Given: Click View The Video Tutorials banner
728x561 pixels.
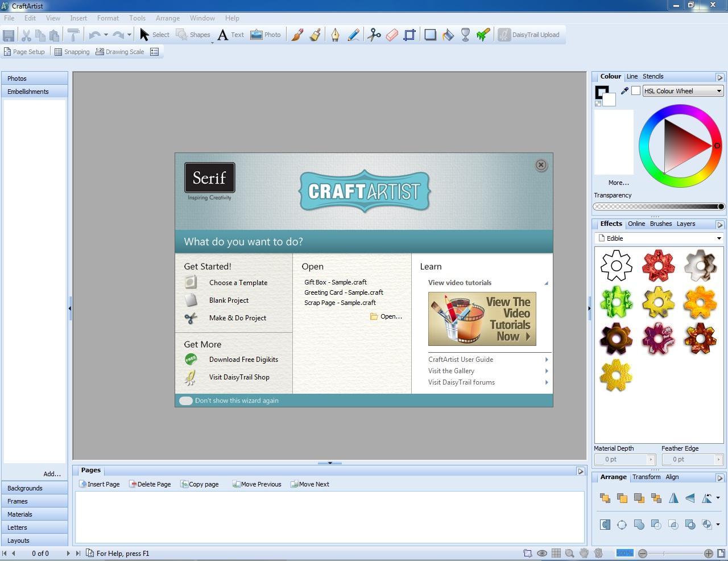Looking at the screenshot, I should coord(482,319).
